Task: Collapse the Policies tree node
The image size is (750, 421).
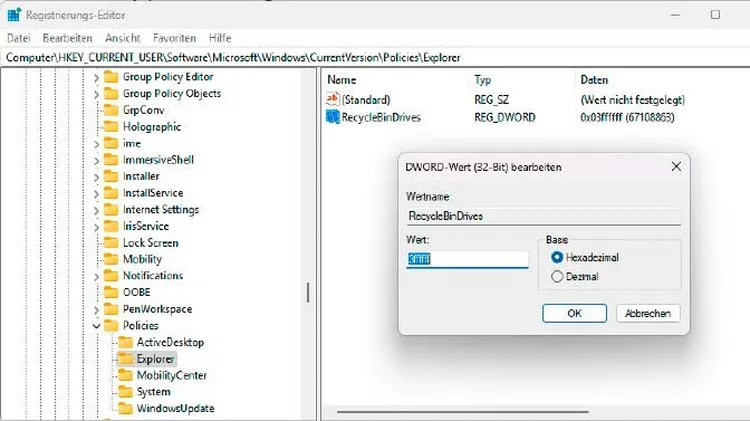Action: (x=97, y=326)
